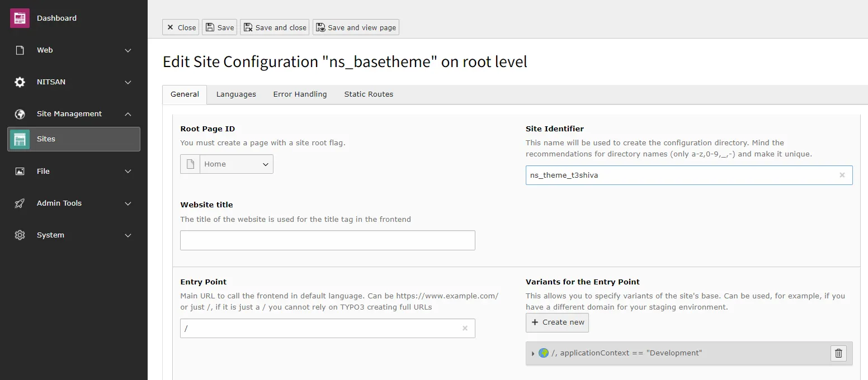This screenshot has width=868, height=380.
Task: Select Sites in the sidebar
Action: click(x=74, y=139)
